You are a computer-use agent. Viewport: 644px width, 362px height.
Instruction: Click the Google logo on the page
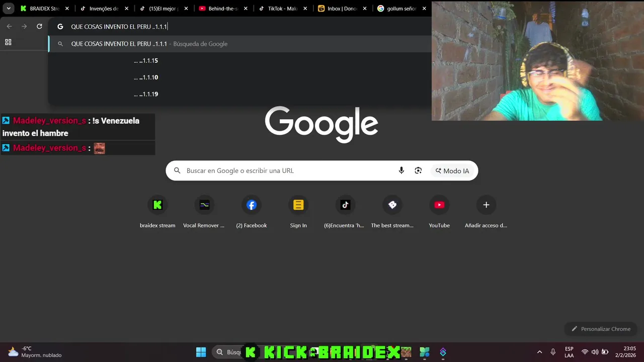pyautogui.click(x=321, y=124)
